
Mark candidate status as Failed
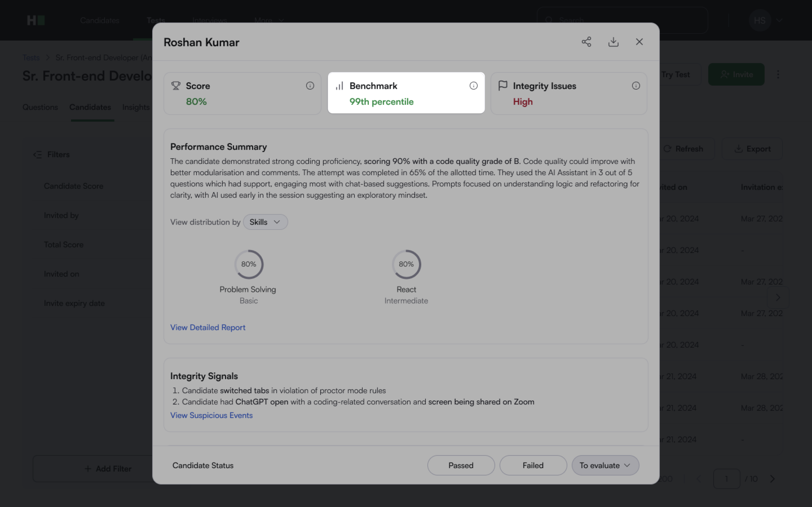pos(533,465)
